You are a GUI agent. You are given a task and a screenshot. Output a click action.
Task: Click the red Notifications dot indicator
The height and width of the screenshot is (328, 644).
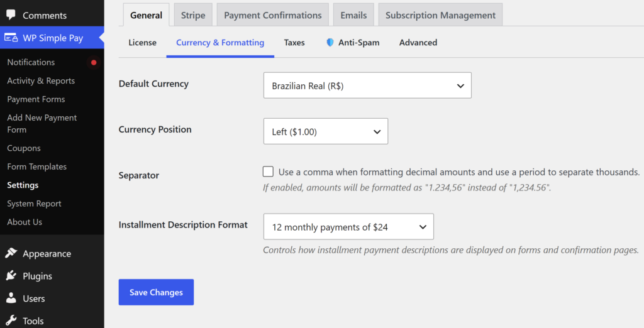[x=94, y=62]
